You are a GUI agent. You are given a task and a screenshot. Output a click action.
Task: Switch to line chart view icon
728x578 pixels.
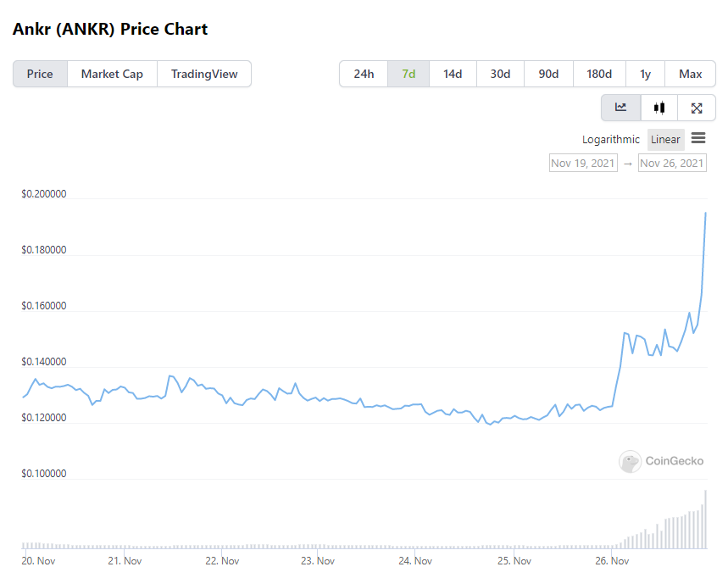620,108
